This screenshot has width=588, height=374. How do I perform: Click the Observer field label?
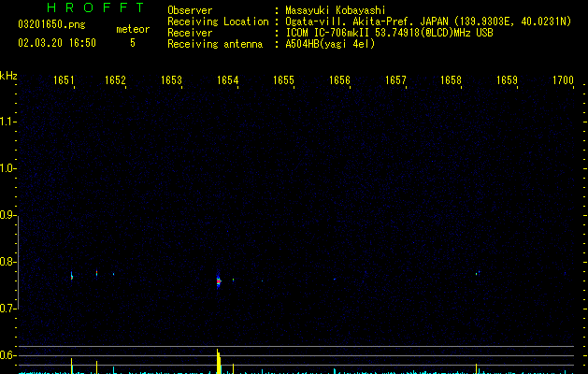point(190,10)
